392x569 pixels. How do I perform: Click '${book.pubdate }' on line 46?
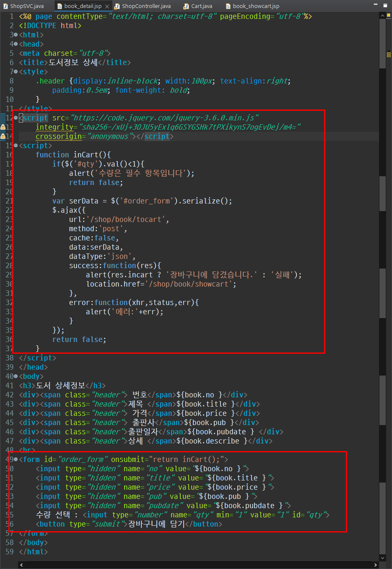point(221,432)
